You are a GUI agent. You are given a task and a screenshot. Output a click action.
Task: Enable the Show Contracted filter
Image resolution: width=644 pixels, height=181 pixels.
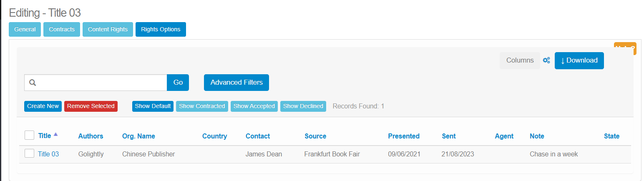202,106
